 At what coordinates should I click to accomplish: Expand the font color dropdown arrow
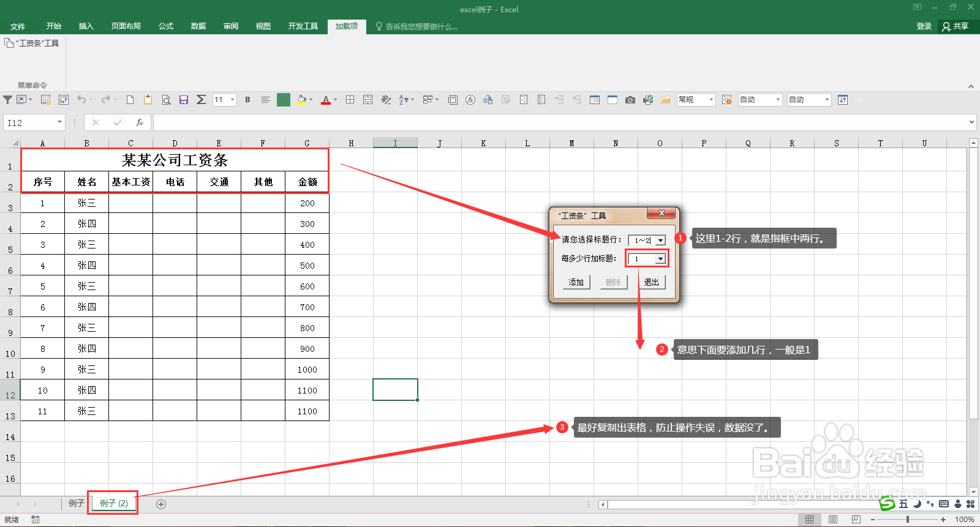pos(335,100)
